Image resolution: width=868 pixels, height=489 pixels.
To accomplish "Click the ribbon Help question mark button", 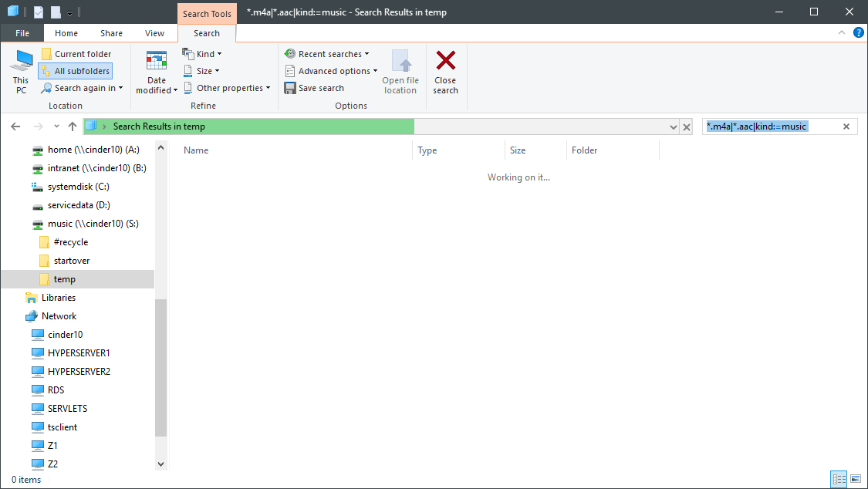I will (858, 32).
